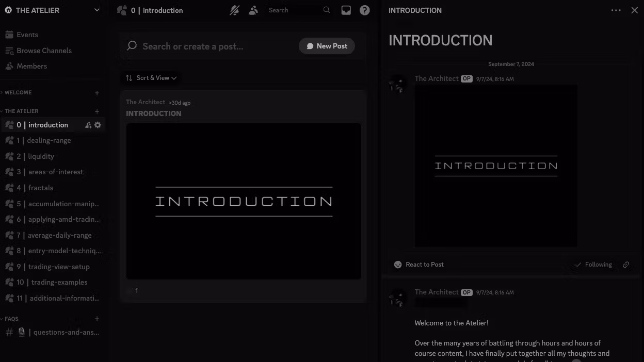Show the member list icon
Image resolution: width=644 pixels, height=362 pixels.
pyautogui.click(x=253, y=10)
